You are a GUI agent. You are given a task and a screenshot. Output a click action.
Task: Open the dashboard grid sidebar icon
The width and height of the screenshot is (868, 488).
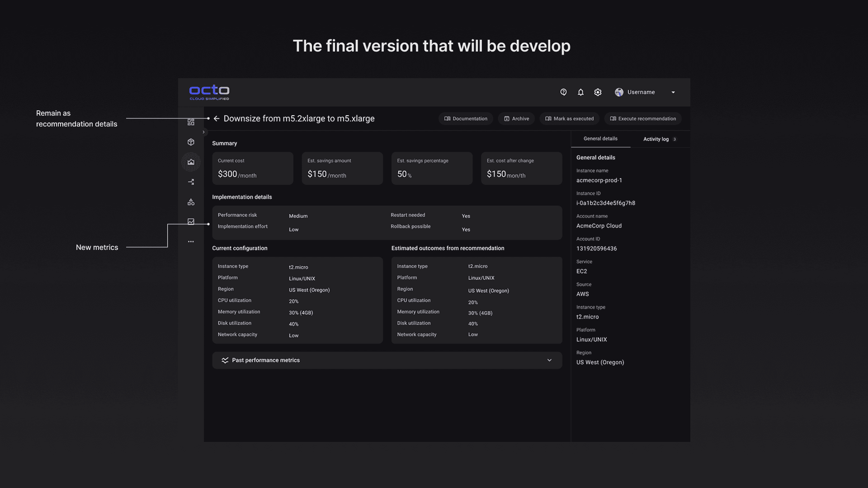[191, 122]
